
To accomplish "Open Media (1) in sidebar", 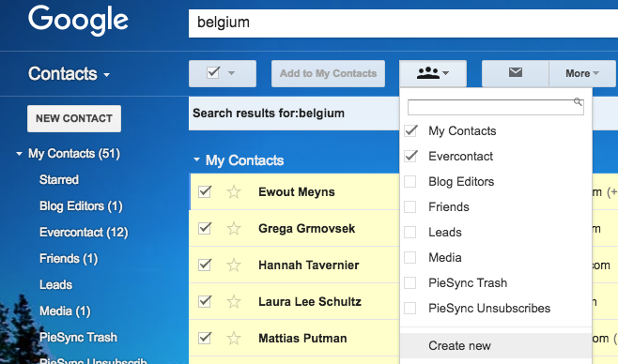I will pos(65,311).
